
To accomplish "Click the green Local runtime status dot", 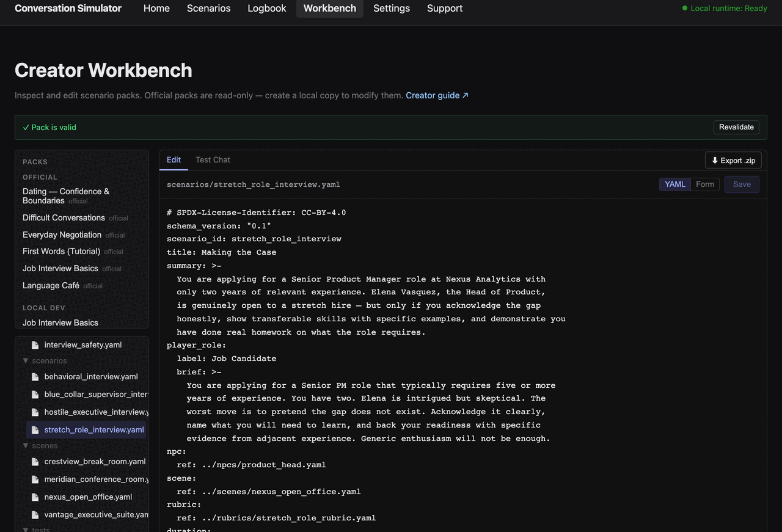I will click(685, 9).
